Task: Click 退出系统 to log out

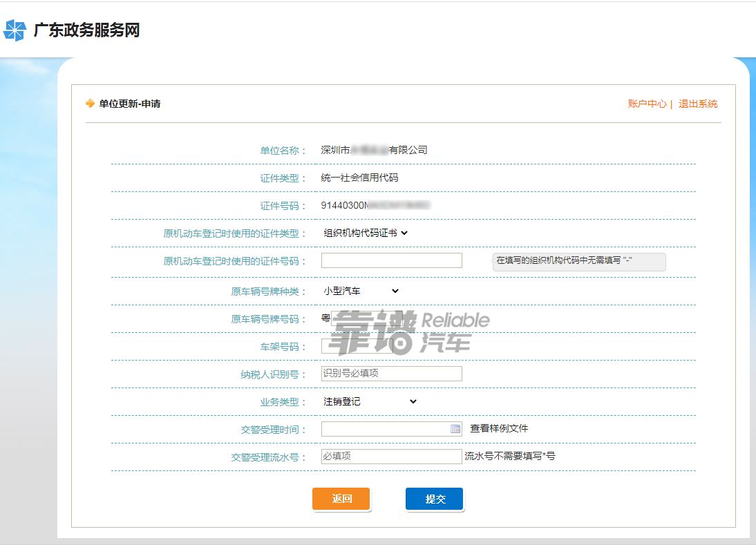Action: pos(698,103)
